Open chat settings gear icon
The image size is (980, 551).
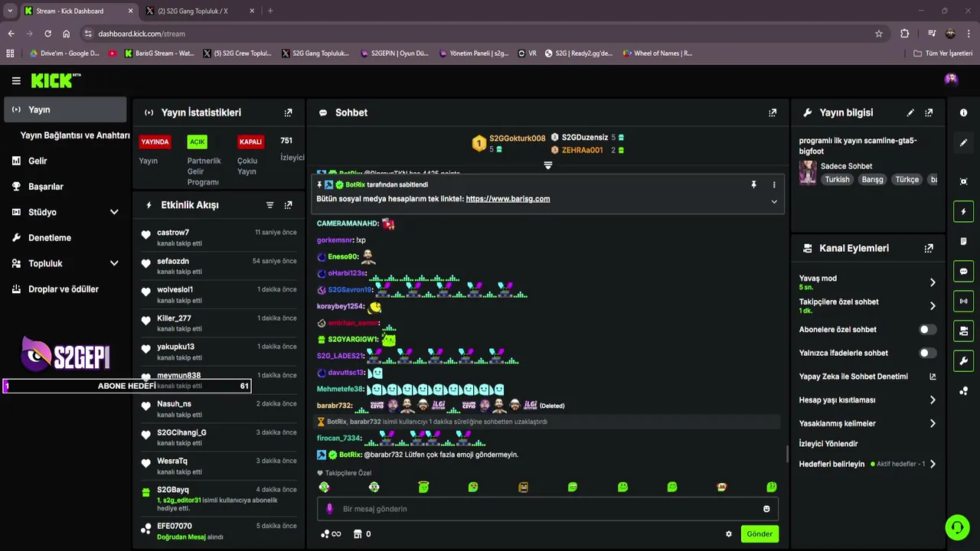[x=729, y=534]
